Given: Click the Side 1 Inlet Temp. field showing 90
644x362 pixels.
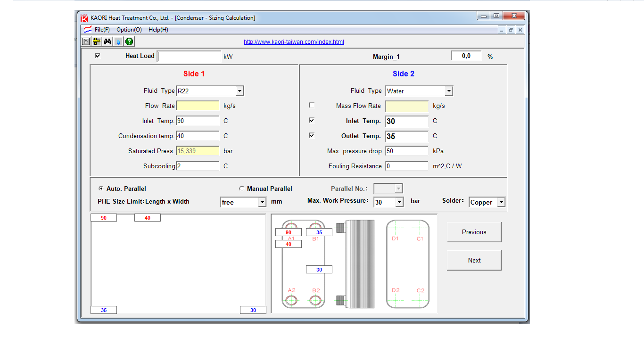Looking at the screenshot, I should (x=198, y=121).
